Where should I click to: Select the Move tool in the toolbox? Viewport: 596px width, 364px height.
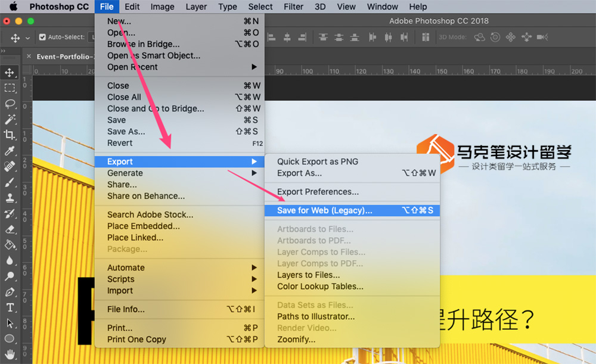tap(10, 72)
